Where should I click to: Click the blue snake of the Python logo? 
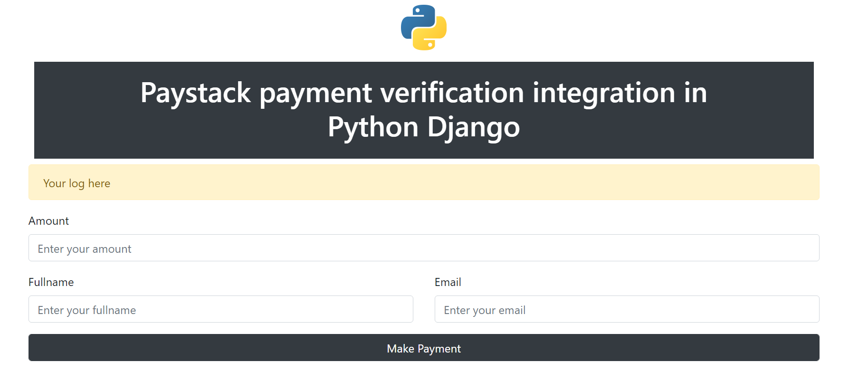coord(415,20)
